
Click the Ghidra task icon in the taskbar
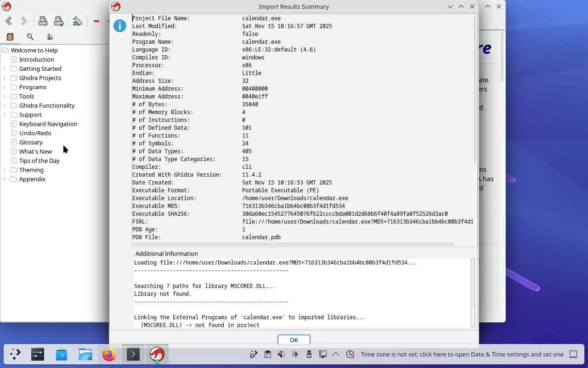pos(157,354)
